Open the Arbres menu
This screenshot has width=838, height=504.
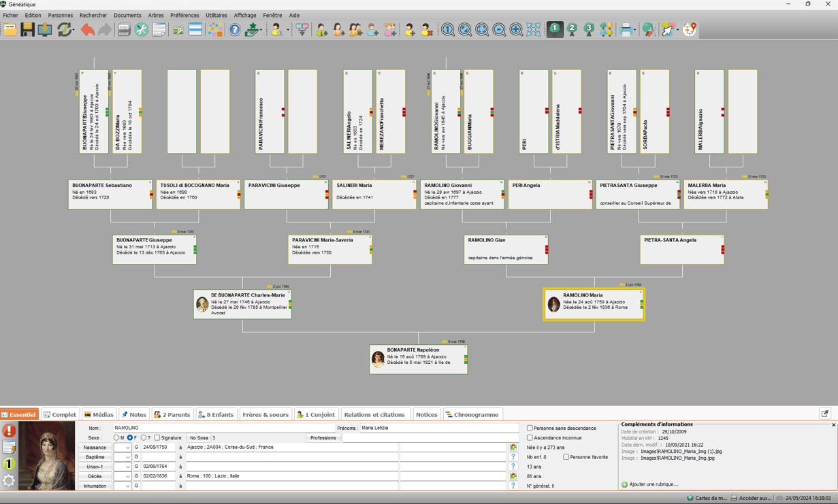pos(155,15)
